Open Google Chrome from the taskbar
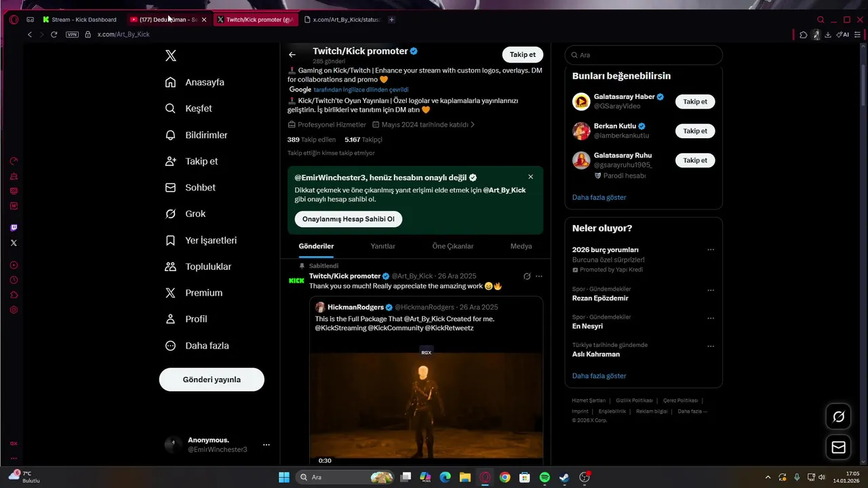This screenshot has height=488, width=868. tap(505, 477)
